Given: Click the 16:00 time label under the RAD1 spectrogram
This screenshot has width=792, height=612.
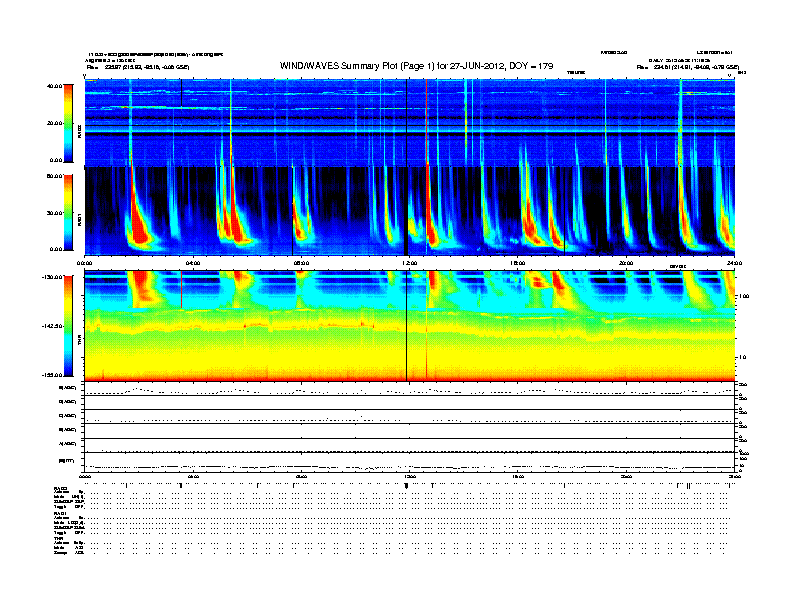Looking at the screenshot, I should pyautogui.click(x=518, y=263).
